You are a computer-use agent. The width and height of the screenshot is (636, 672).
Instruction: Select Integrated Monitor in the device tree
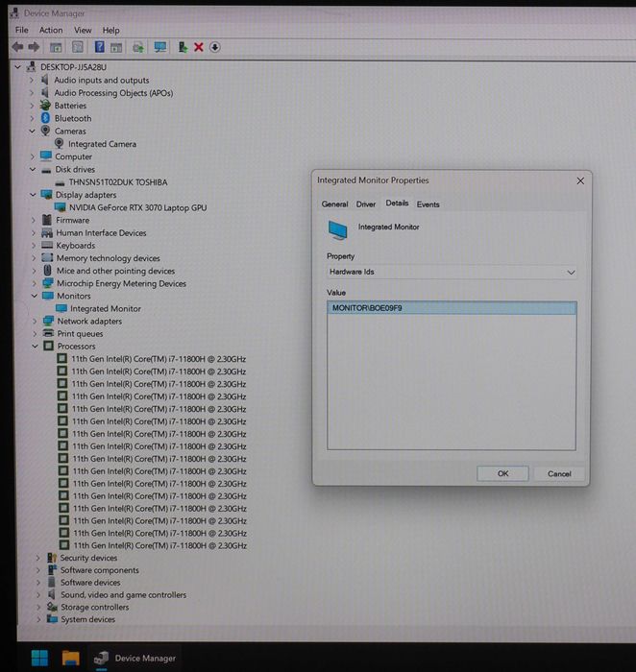[x=105, y=308]
